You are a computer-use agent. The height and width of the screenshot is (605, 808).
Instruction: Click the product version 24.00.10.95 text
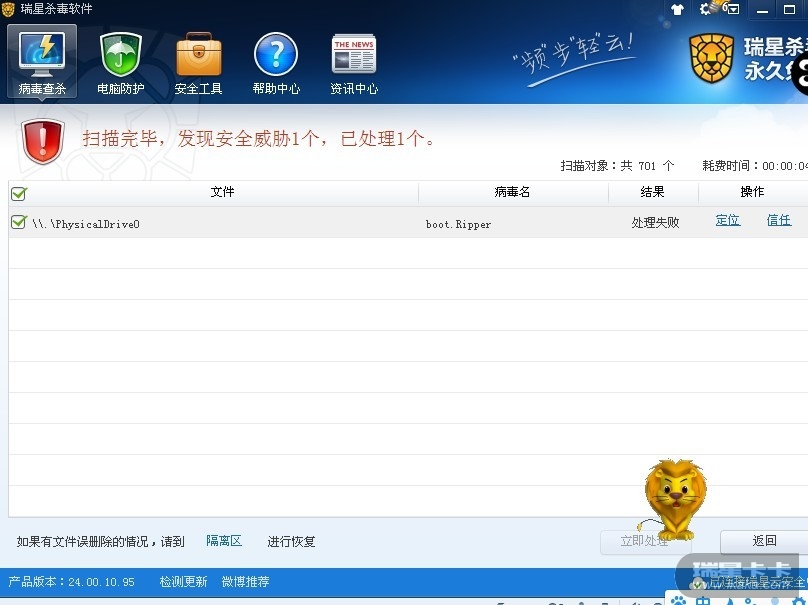72,582
